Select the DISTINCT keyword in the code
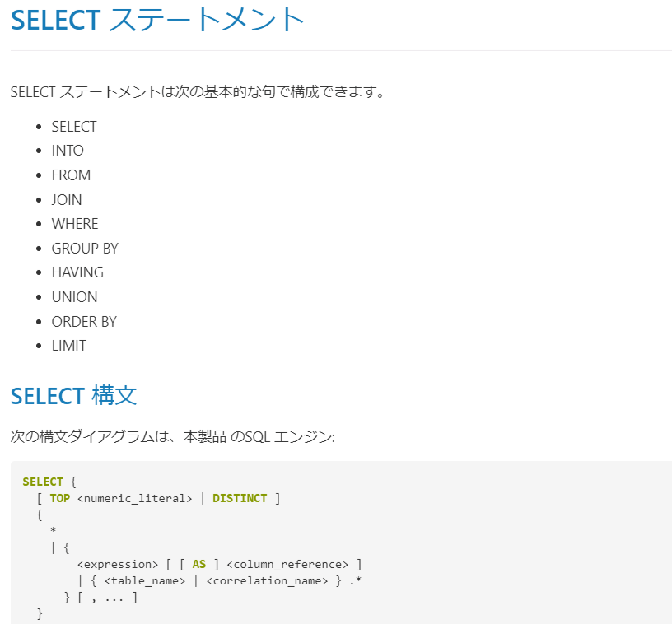Viewport: 672px width, 624px height. coord(240,498)
